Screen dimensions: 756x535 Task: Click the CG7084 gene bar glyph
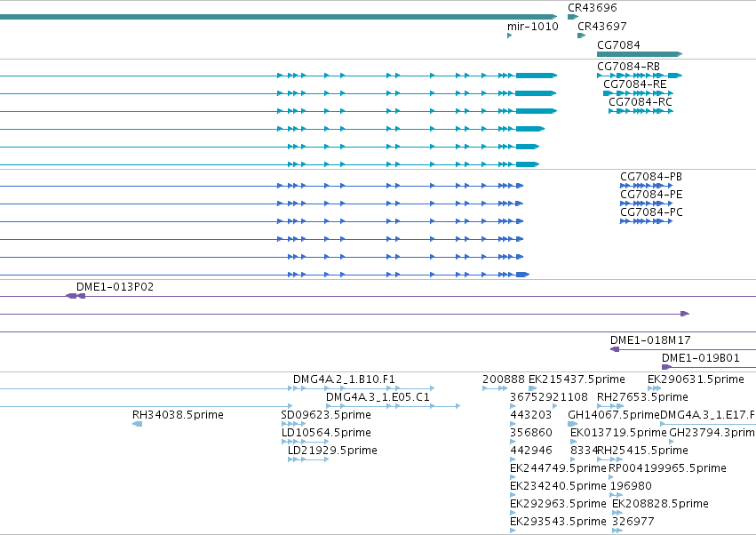[640, 54]
